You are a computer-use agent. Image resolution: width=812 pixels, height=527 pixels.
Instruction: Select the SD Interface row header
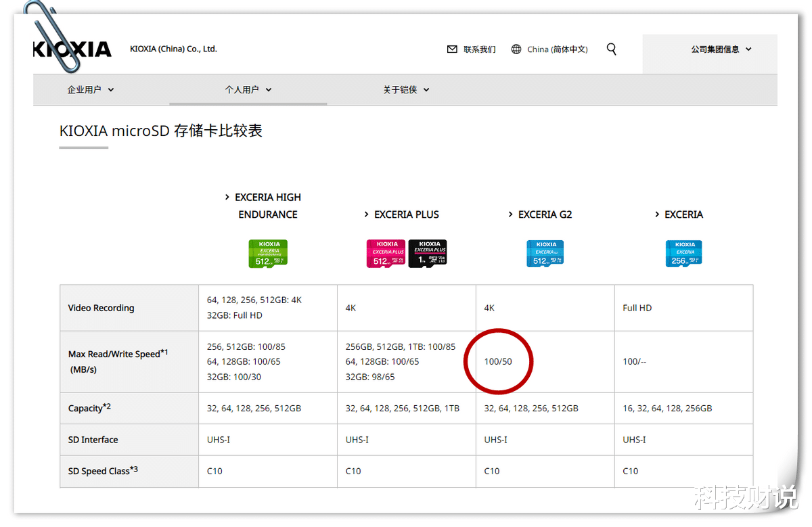pyautogui.click(x=129, y=440)
